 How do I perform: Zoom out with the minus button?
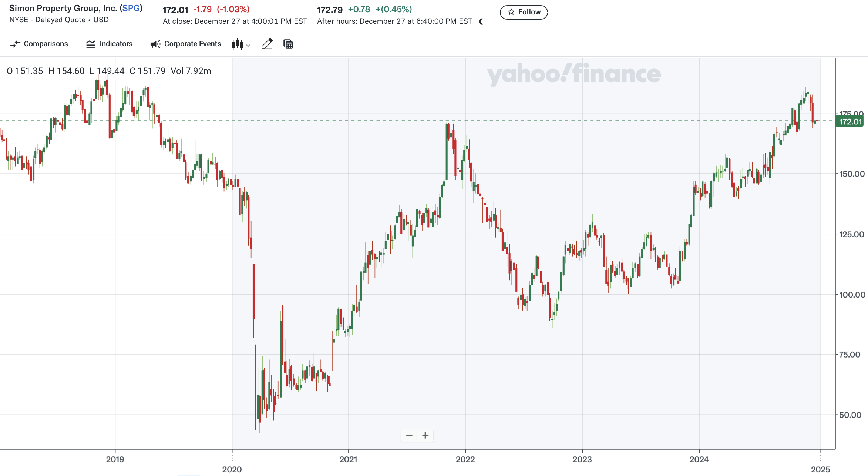[x=409, y=435]
